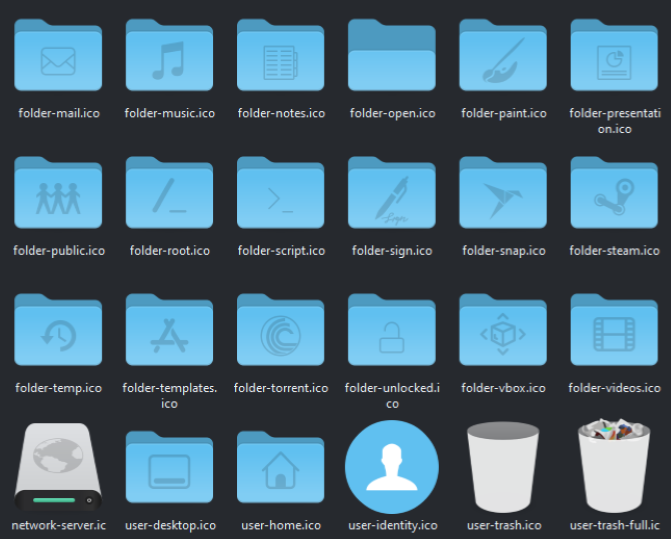Screen dimensions: 671x539
Task: Choose the folder-root.ico icon
Action: (169, 195)
